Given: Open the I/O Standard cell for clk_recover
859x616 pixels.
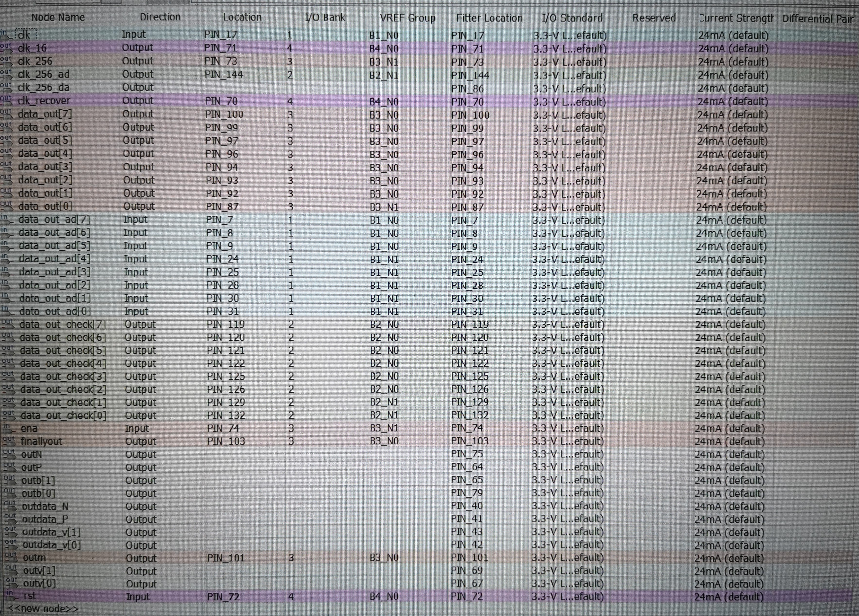Looking at the screenshot, I should point(570,102).
